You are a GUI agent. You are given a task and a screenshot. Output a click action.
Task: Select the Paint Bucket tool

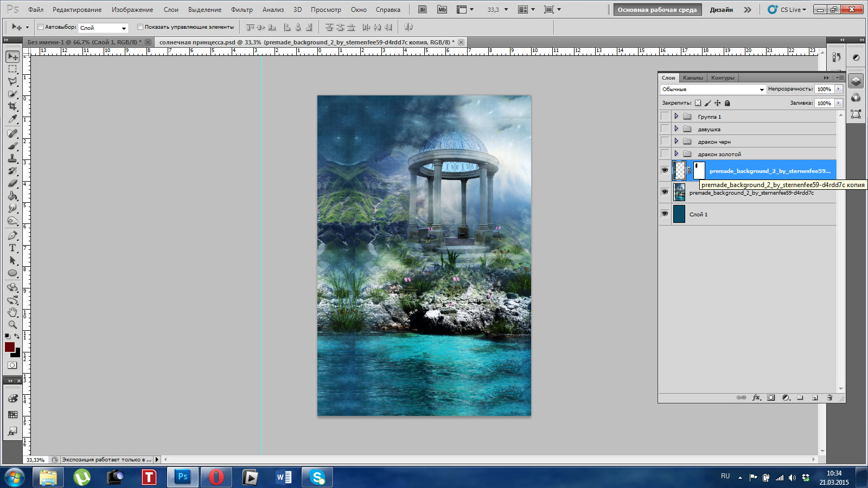[12, 196]
